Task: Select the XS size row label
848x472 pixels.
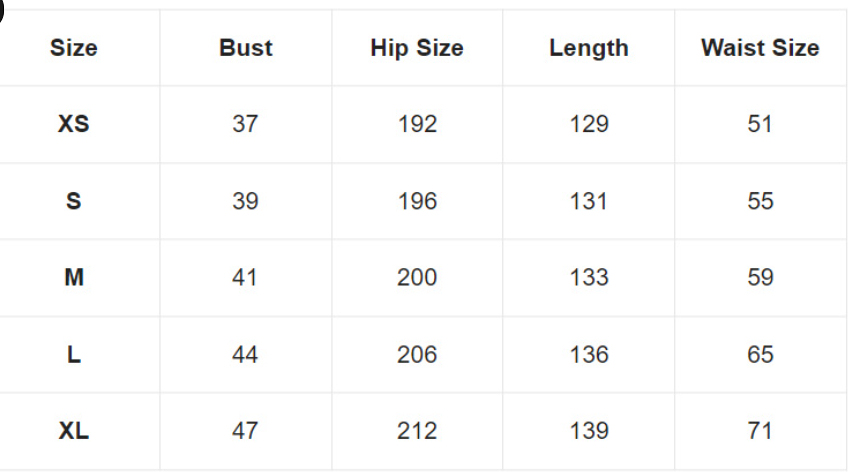Action: (74, 124)
